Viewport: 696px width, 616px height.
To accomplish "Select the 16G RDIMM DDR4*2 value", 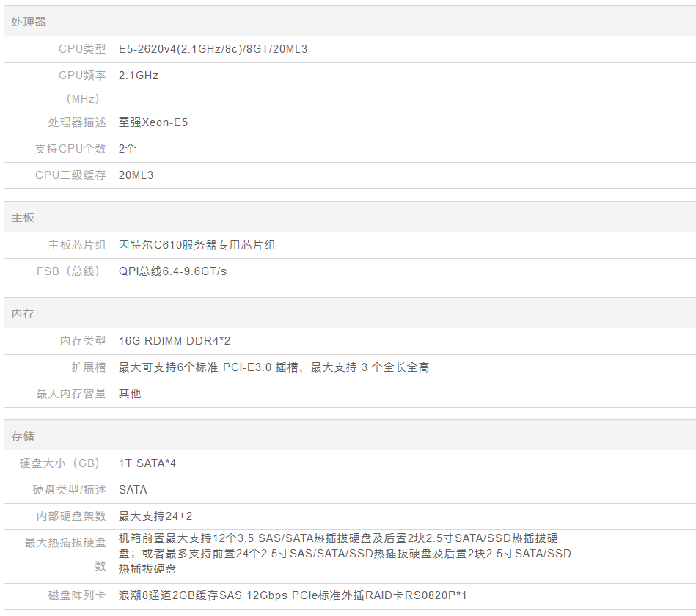I will point(175,341).
